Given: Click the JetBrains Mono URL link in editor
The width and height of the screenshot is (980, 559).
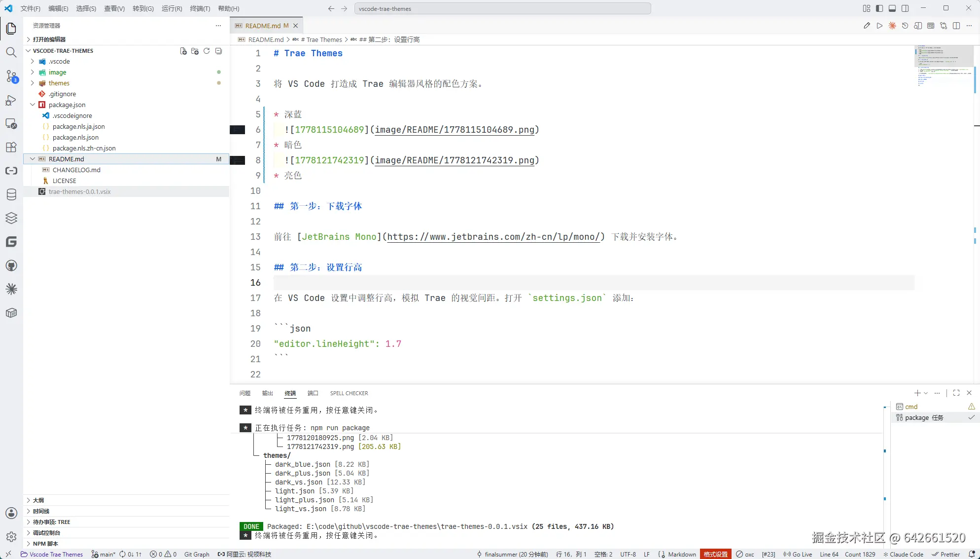Looking at the screenshot, I should (493, 237).
